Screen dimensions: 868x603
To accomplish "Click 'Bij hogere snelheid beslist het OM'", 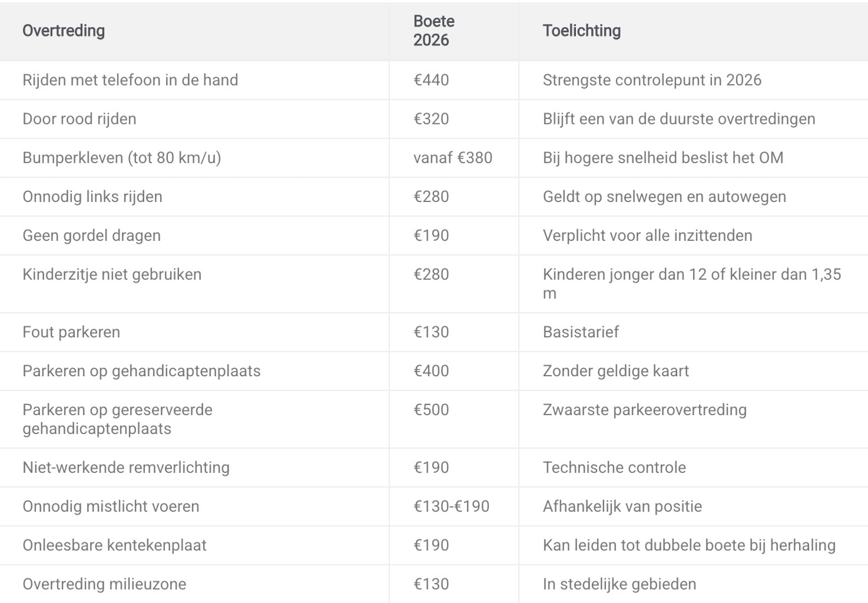I will pos(663,157).
